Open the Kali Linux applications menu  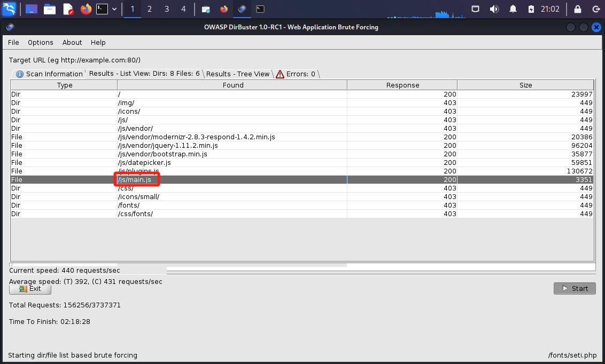click(x=9, y=9)
